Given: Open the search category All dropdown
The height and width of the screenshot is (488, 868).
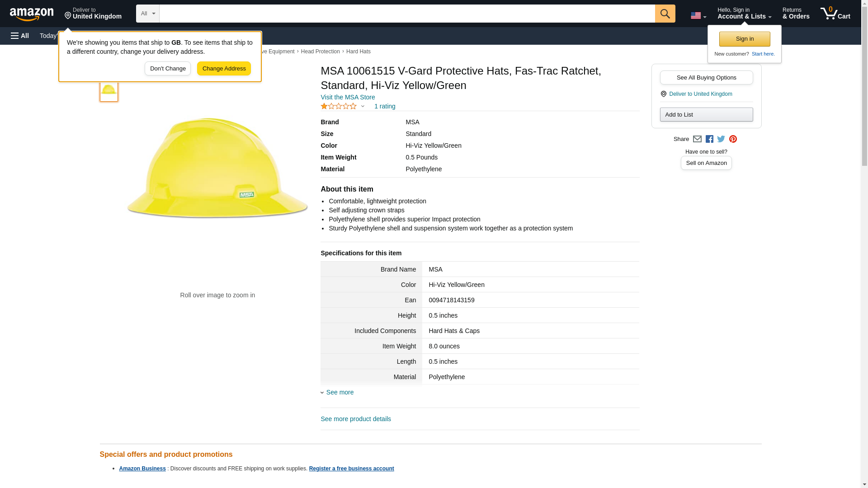Looking at the screenshot, I should tap(147, 14).
